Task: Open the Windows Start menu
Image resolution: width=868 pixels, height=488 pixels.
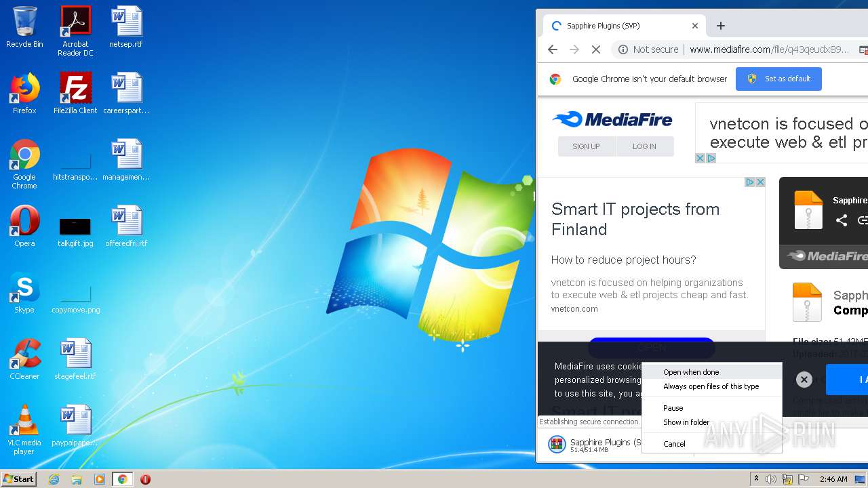Action: [19, 479]
